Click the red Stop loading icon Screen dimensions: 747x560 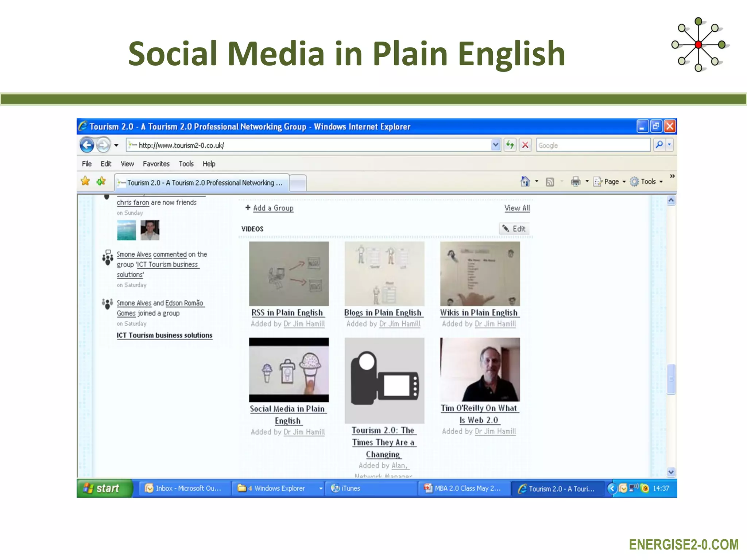(525, 145)
